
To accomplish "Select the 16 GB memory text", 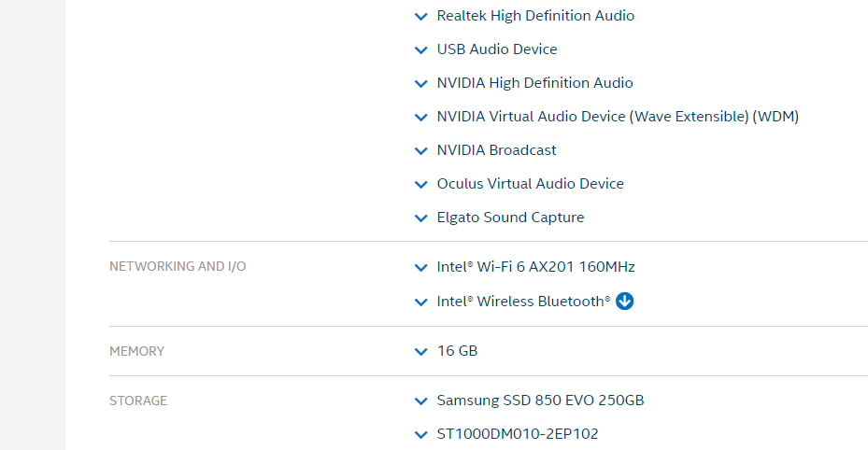I will pyautogui.click(x=457, y=351).
